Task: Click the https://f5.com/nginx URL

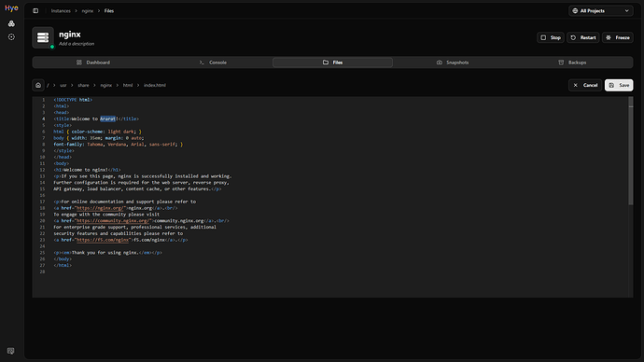Action: (103, 240)
